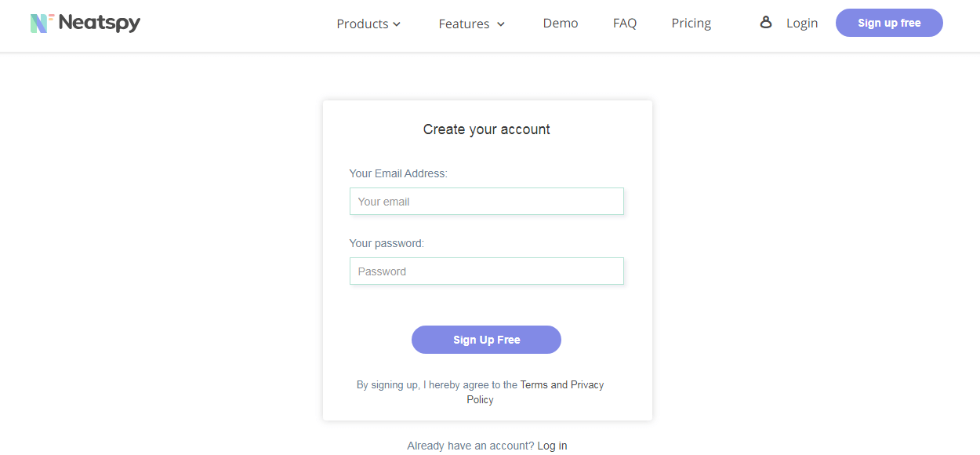Focus the Password input field
The width and height of the screenshot is (980, 455).
(487, 271)
